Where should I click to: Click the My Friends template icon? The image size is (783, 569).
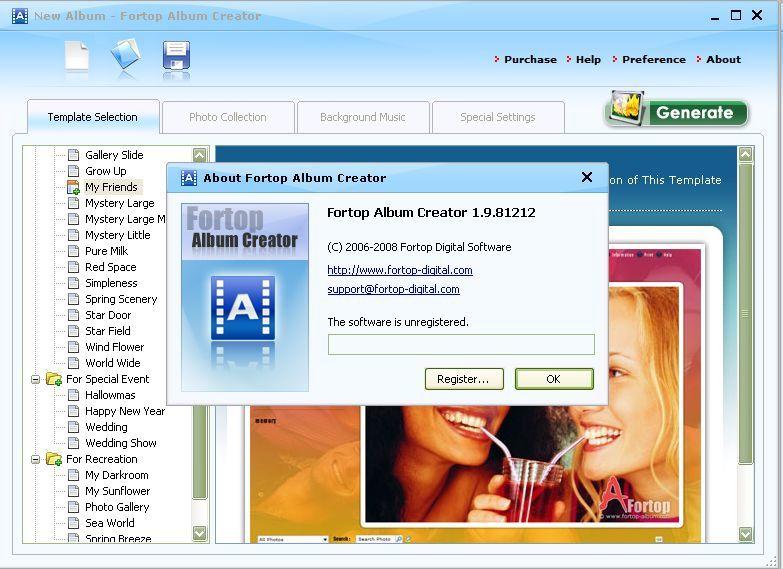73,187
